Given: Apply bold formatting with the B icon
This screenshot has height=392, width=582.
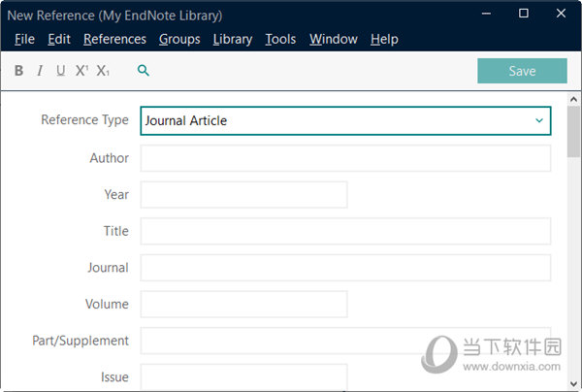Looking at the screenshot, I should pyautogui.click(x=19, y=71).
